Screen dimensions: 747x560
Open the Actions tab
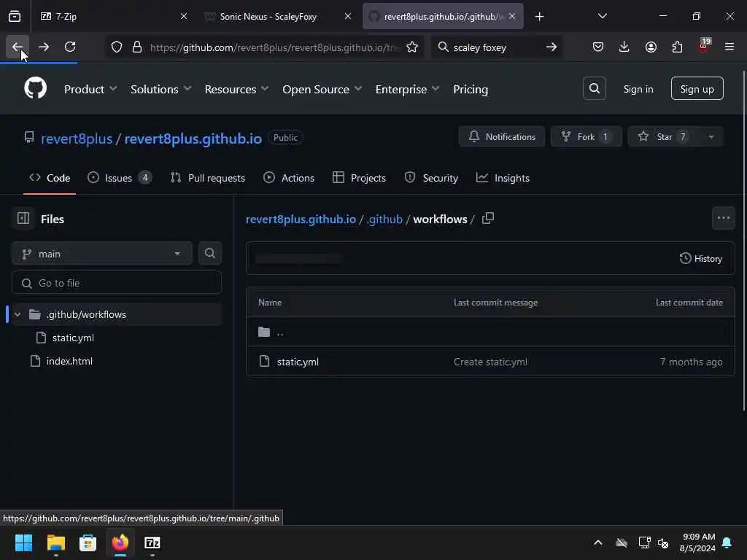[x=289, y=178]
